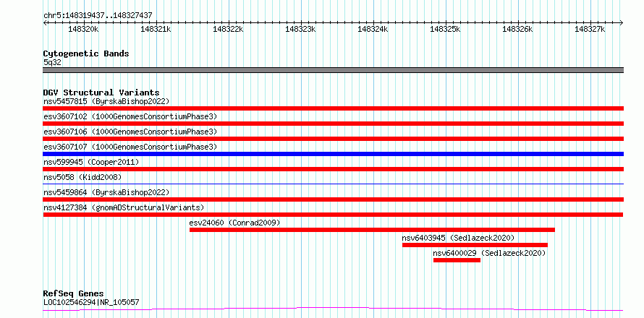644x318 pixels.
Task: Click the red bar under esv3607106
Action: click(333, 139)
